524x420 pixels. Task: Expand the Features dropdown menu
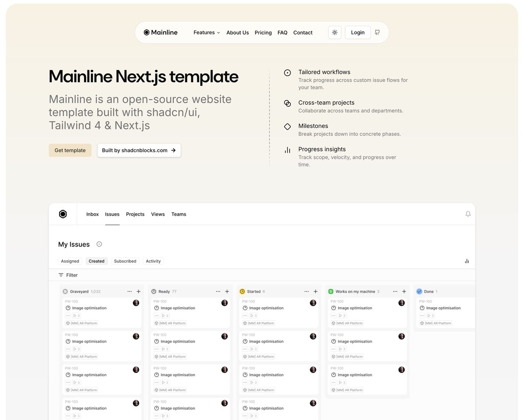(x=206, y=32)
